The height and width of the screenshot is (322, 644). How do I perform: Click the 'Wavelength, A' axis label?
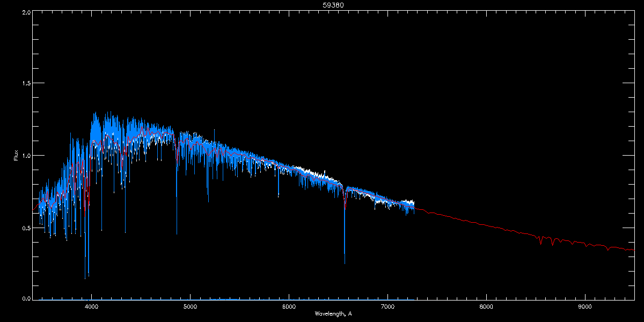pyautogui.click(x=333, y=313)
